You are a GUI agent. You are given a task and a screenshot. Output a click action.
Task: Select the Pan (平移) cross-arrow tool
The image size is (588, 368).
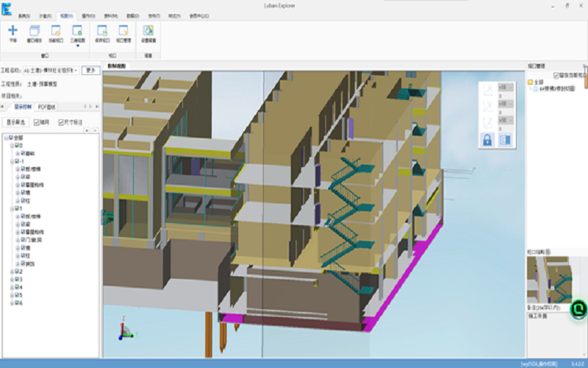pyautogui.click(x=13, y=31)
